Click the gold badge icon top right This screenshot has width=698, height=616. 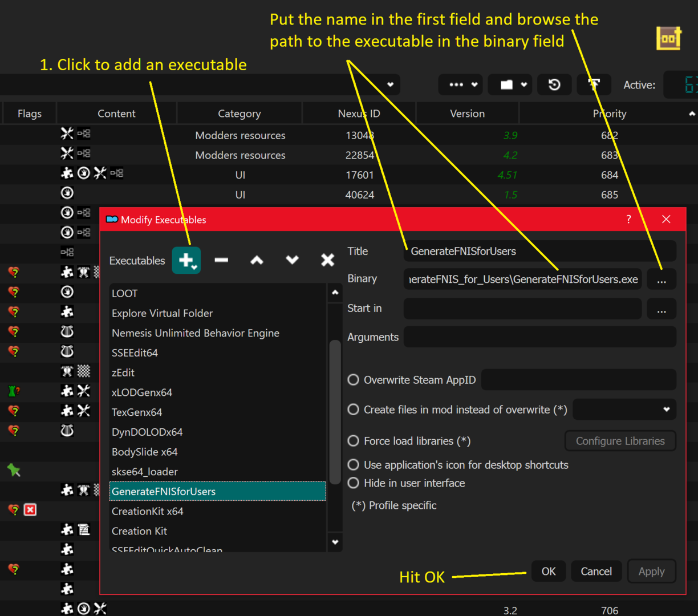click(669, 39)
